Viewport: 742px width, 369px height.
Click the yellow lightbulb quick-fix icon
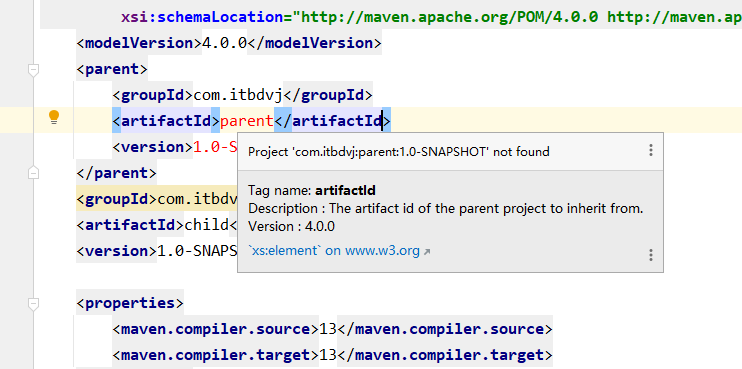[54, 117]
